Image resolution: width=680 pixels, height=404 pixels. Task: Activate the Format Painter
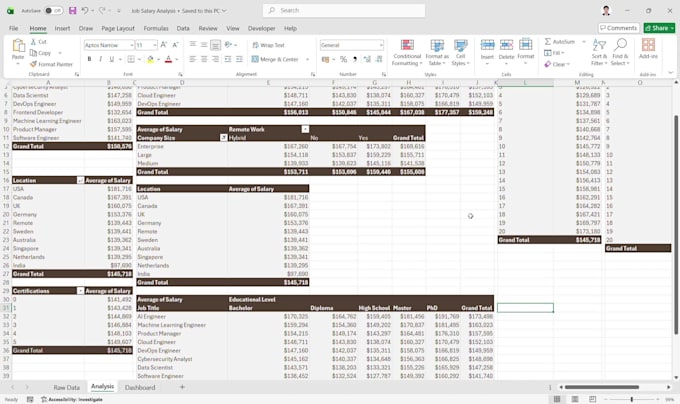point(51,64)
